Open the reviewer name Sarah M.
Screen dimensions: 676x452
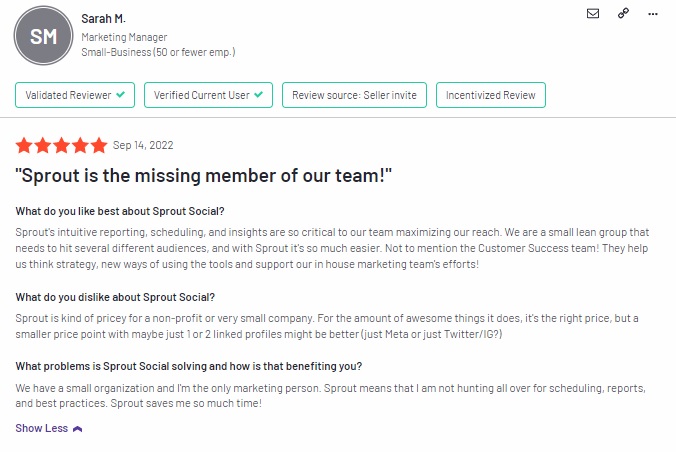pos(103,19)
